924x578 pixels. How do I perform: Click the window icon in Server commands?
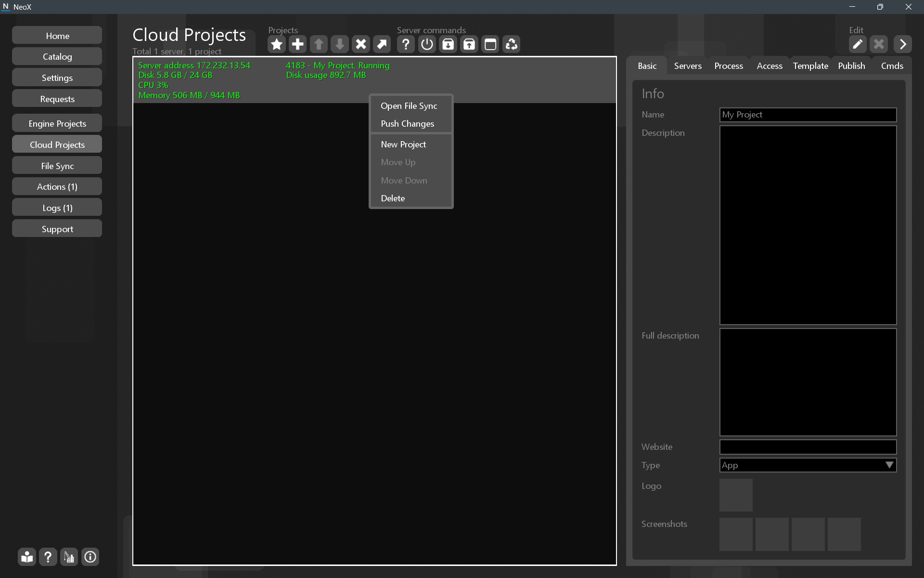(490, 44)
